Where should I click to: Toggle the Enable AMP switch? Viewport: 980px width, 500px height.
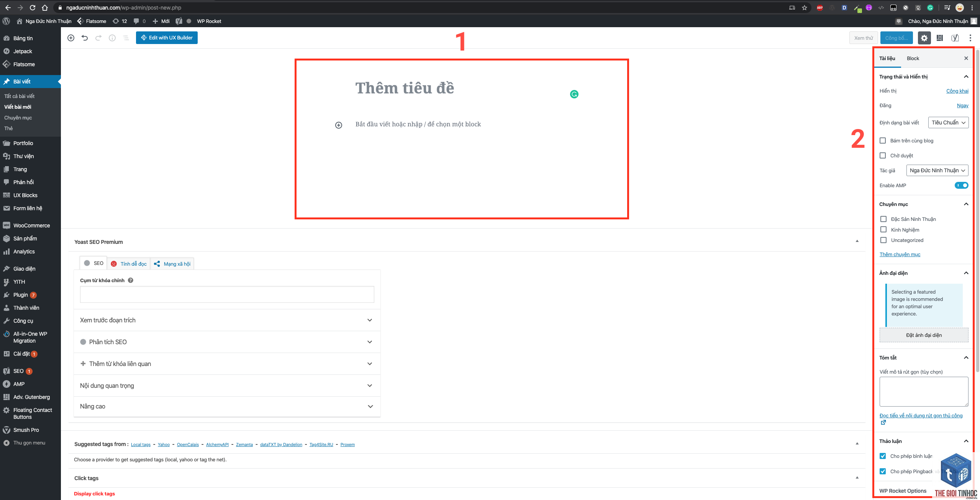tap(961, 185)
